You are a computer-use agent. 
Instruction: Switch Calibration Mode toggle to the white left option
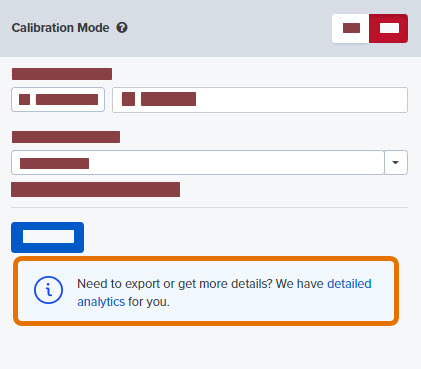(x=351, y=28)
